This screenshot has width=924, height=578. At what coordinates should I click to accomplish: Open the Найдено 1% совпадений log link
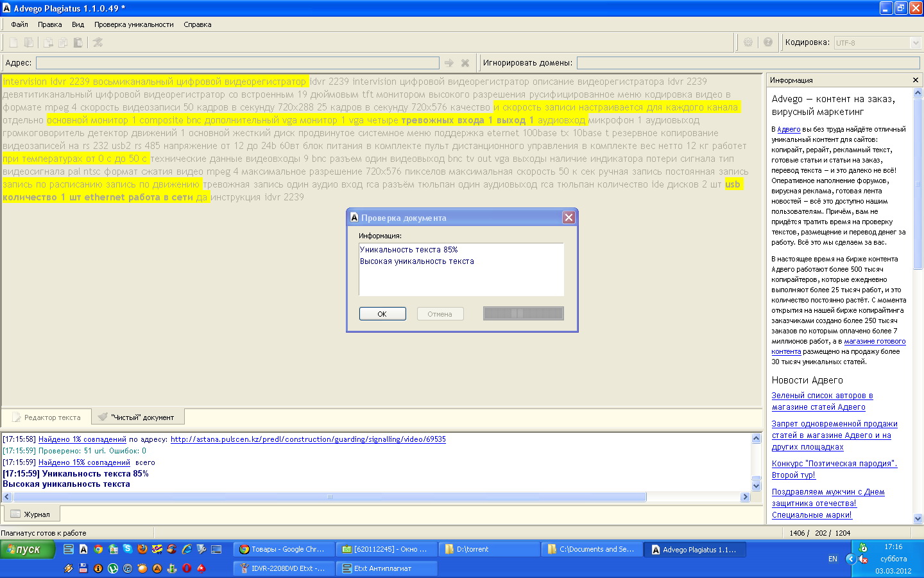pyautogui.click(x=82, y=439)
